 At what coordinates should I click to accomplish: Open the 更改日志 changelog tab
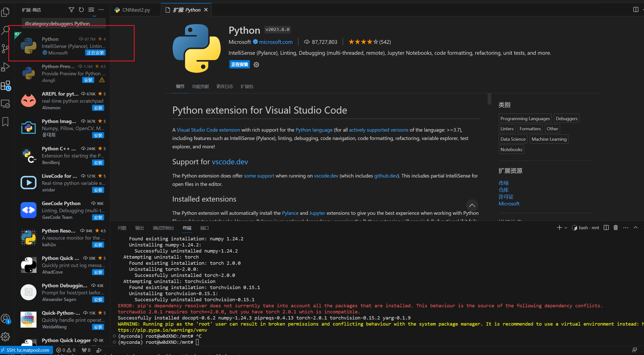[225, 86]
